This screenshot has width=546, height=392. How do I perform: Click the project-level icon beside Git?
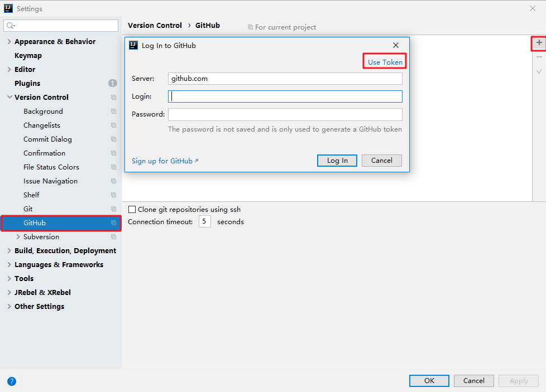click(113, 209)
